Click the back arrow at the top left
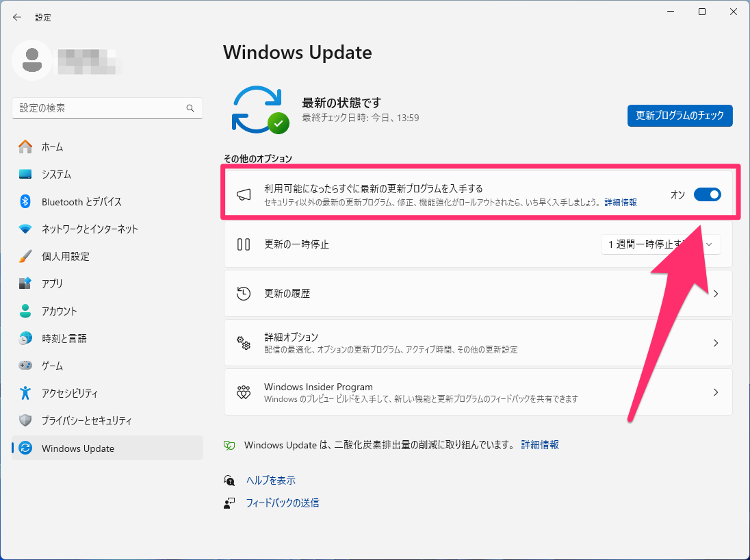Image resolution: width=750 pixels, height=560 pixels. pos(16,17)
